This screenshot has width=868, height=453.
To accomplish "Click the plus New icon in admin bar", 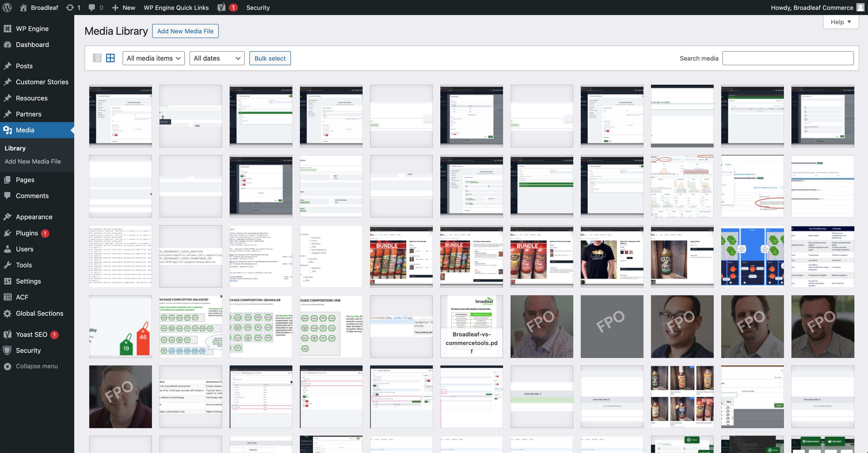I will (x=115, y=8).
